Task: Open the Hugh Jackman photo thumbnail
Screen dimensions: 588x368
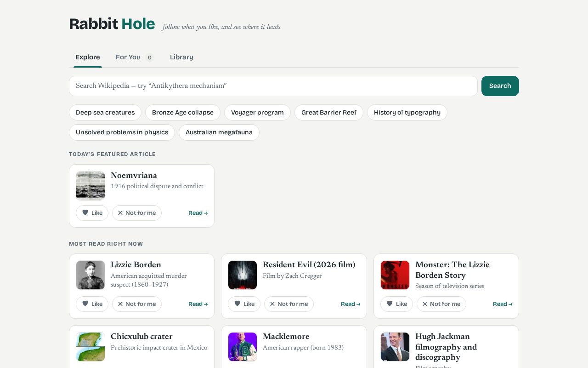Action: point(395,347)
